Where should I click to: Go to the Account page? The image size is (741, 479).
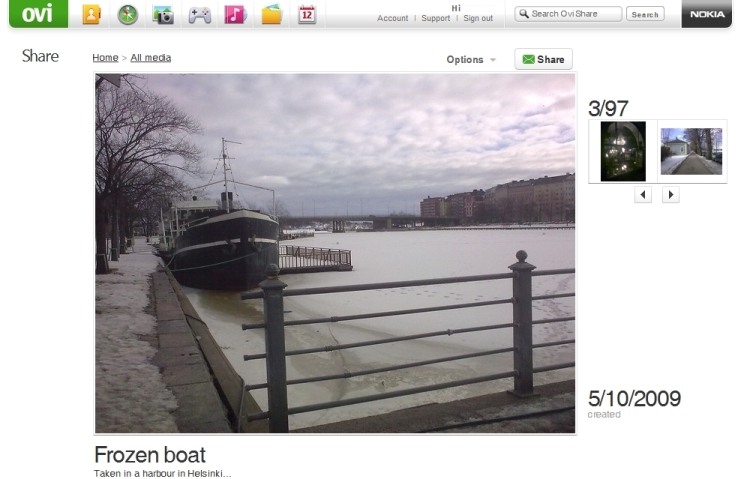392,18
